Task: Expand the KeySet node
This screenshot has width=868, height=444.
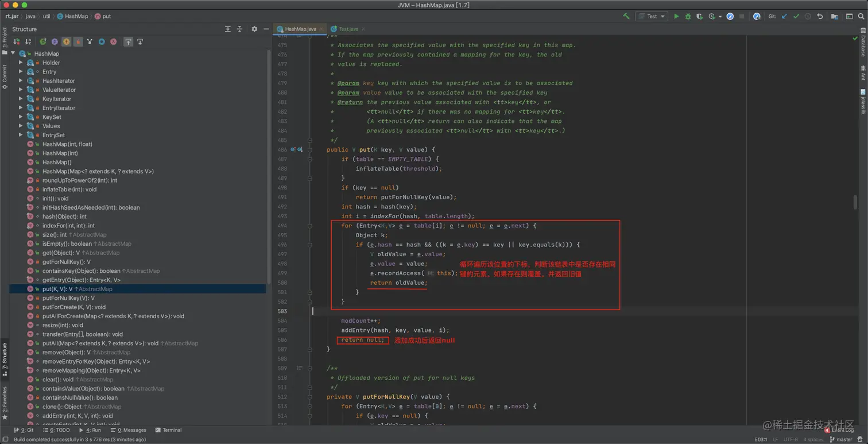Action: coord(21,117)
